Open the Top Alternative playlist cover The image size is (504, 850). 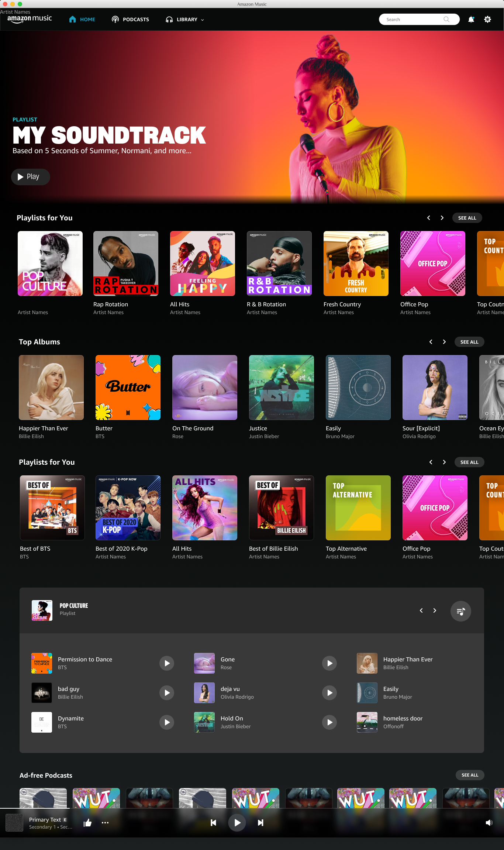pos(358,508)
